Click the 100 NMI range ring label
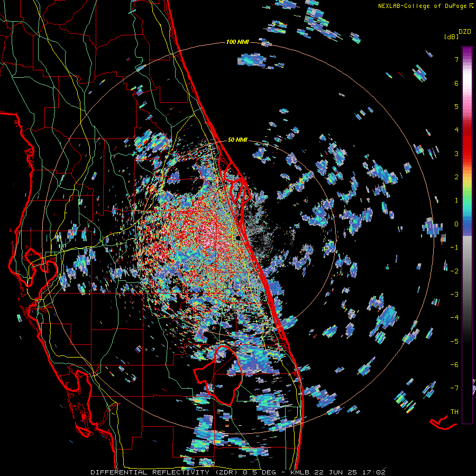Viewport: 476px width, 476px height. tap(237, 42)
